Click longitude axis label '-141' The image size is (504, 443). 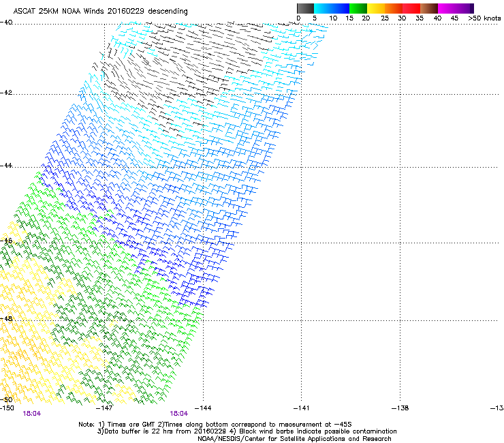[301, 408]
